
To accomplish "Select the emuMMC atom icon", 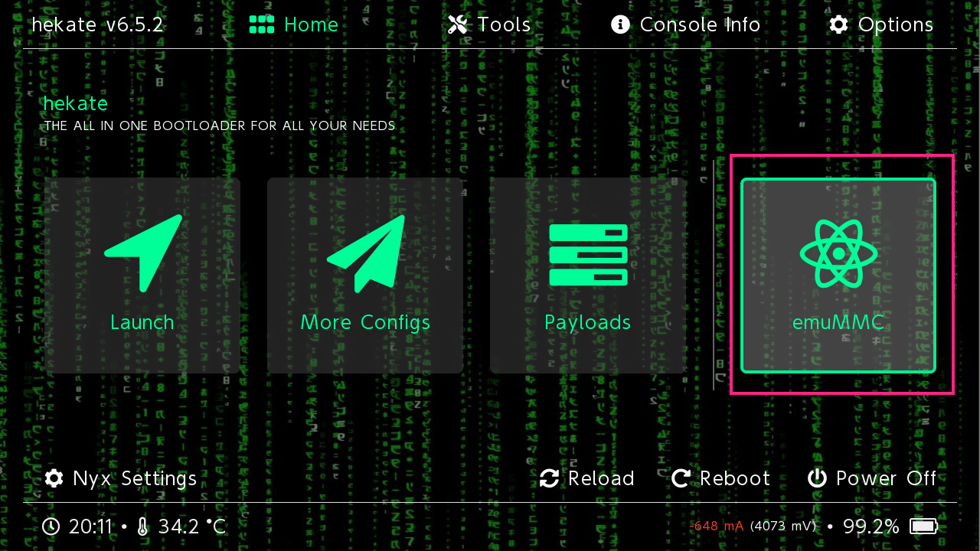I will tap(838, 253).
